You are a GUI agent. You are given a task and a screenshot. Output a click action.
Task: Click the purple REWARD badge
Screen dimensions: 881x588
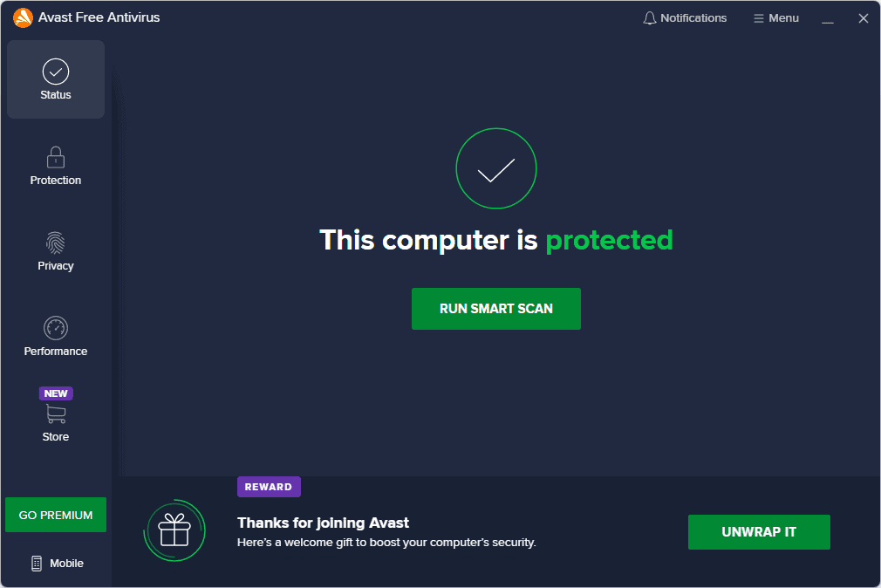pyautogui.click(x=269, y=487)
